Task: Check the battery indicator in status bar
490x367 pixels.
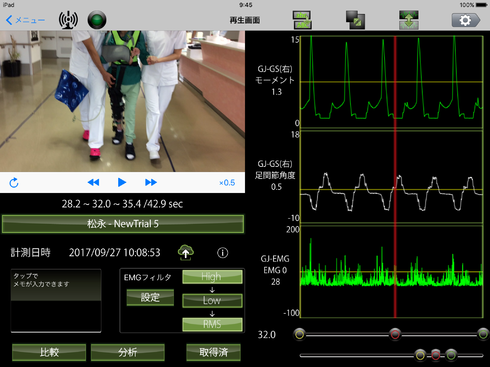Action: 482,5
